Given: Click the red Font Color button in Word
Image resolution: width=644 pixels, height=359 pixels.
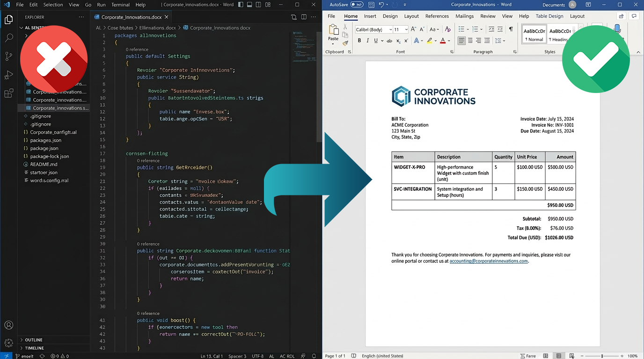Looking at the screenshot, I should (x=443, y=41).
